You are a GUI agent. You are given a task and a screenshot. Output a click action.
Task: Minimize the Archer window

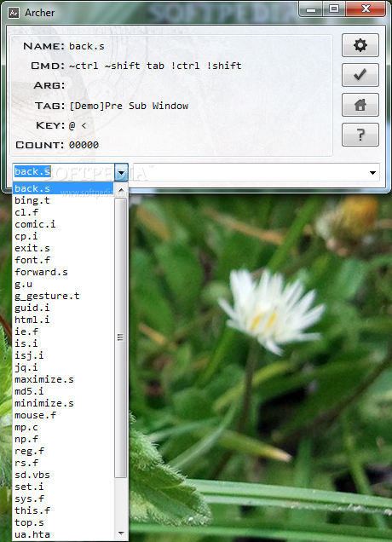tap(311, 9)
